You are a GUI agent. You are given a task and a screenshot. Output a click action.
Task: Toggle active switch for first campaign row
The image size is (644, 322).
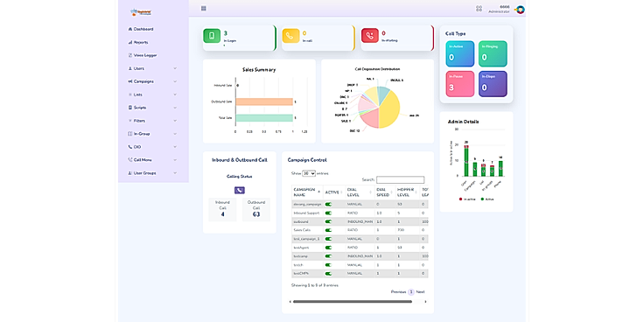tap(329, 204)
